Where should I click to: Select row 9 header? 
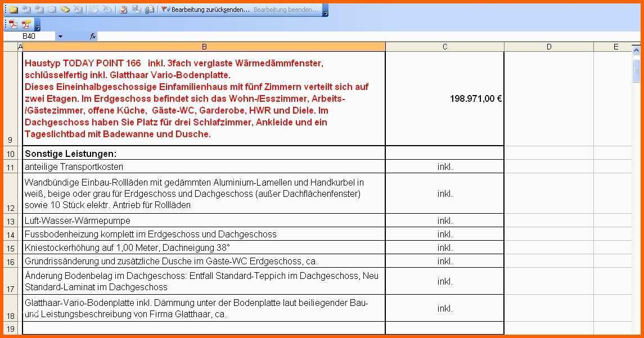click(x=10, y=98)
